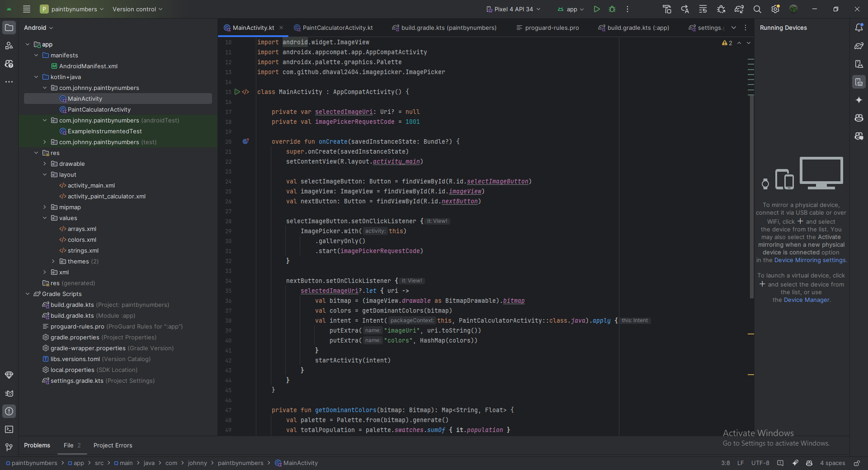Image resolution: width=868 pixels, height=470 pixels.
Task: Open the Terminal tool window
Action: (x=9, y=429)
